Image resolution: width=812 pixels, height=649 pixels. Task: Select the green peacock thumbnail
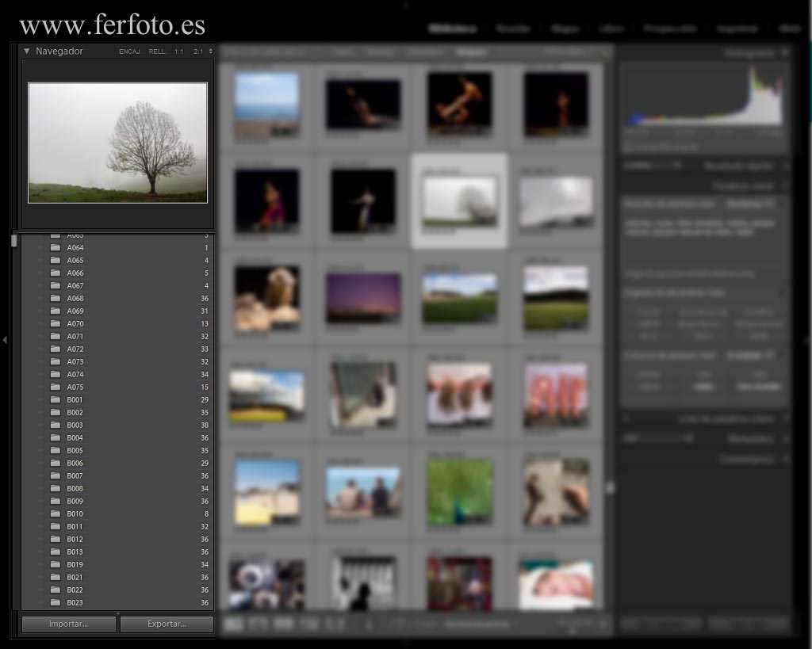click(x=459, y=492)
